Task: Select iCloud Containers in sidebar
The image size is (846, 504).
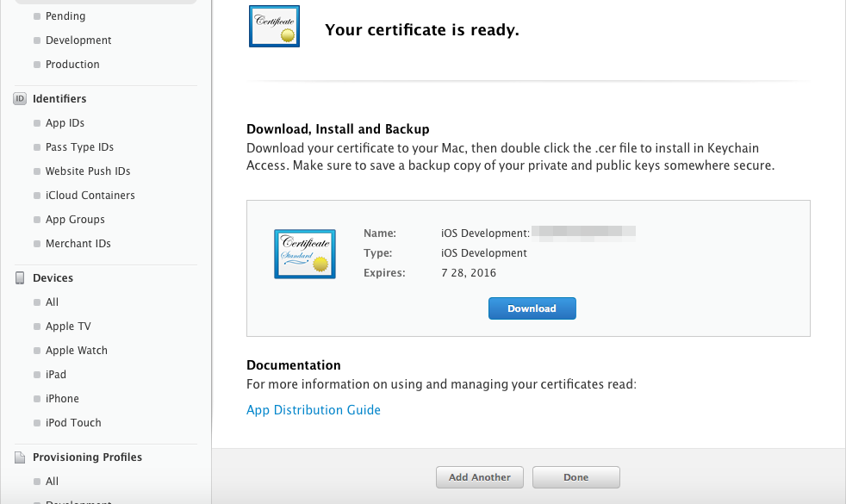Action: coord(90,196)
